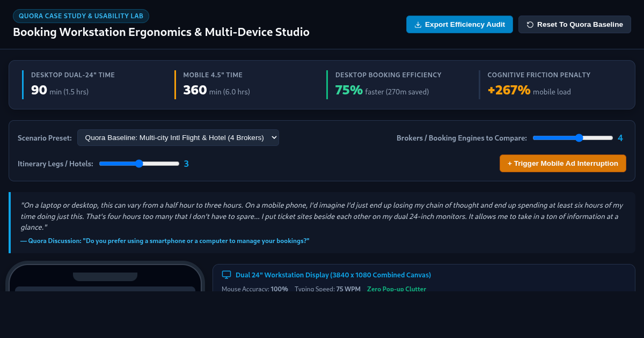Adjust the Brokers / Booking Engines slider
Viewport: 644px width, 338px height.
coord(573,138)
